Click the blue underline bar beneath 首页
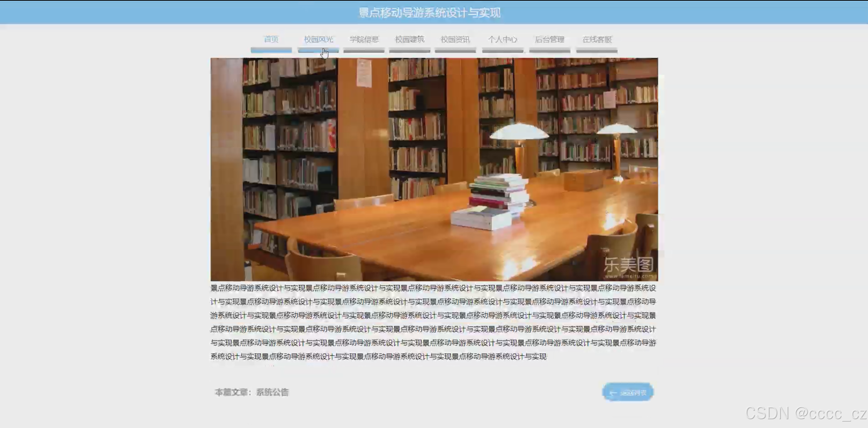The height and width of the screenshot is (428, 868). (271, 50)
